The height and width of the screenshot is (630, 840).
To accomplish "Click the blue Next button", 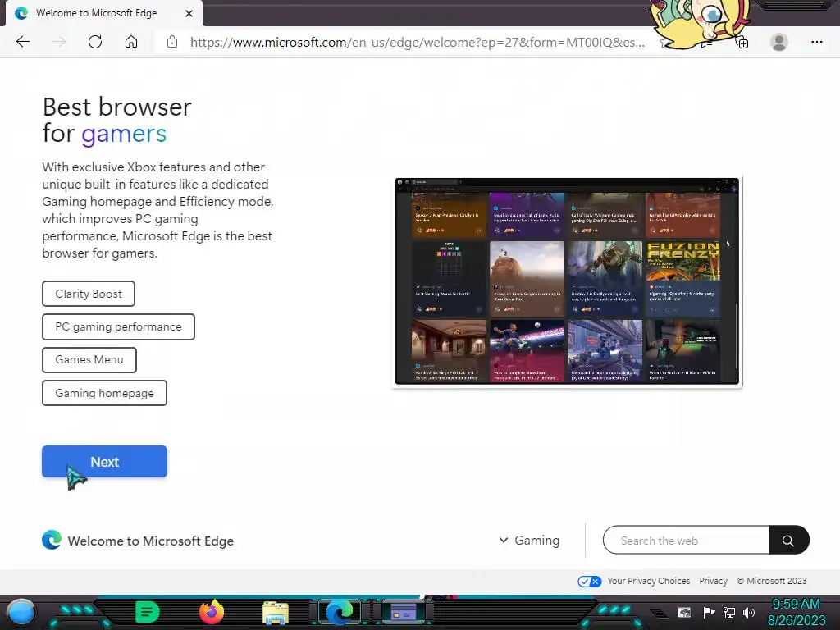I will pyautogui.click(x=104, y=462).
